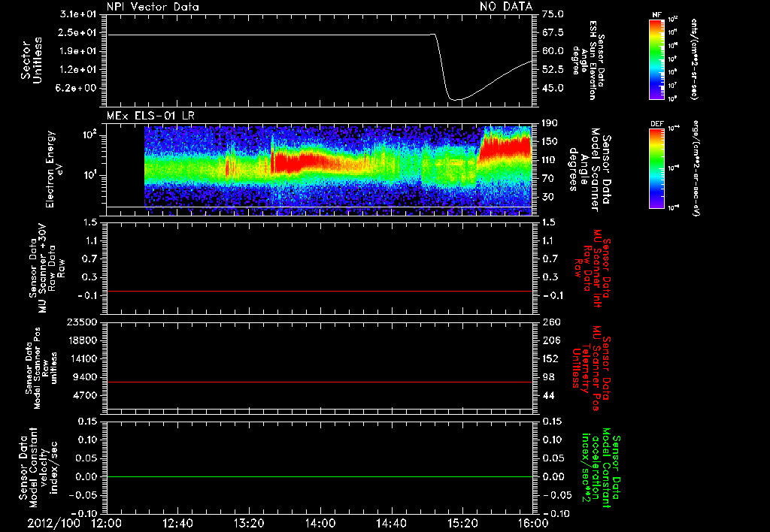This screenshot has height=532, width=770.
Task: Click the red line in MU Scanner +30V panel
Action: coord(320,291)
